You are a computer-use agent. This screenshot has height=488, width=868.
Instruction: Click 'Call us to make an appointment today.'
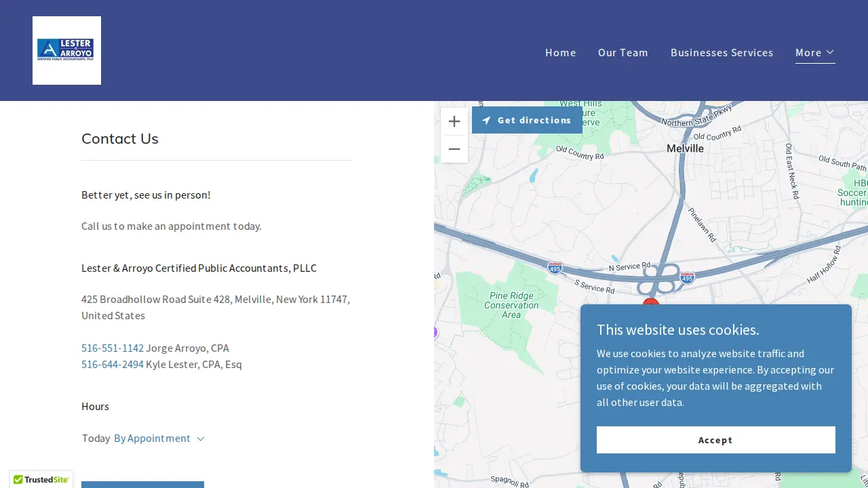[172, 226]
